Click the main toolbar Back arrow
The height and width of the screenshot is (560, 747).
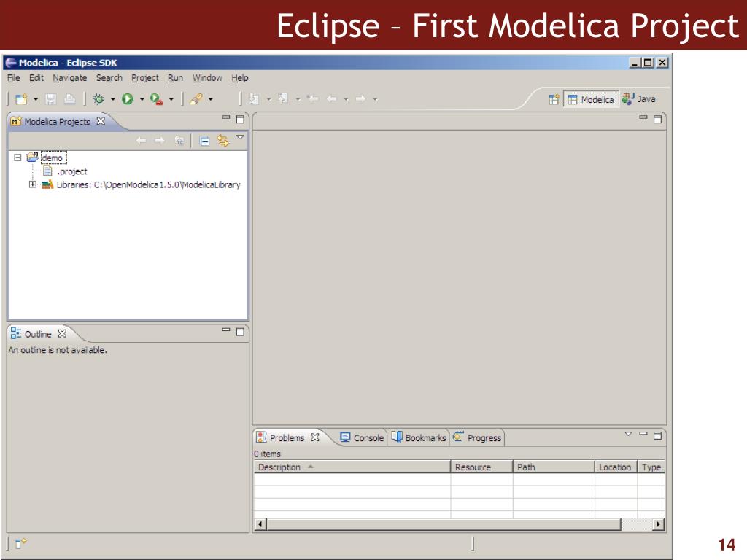(x=332, y=99)
